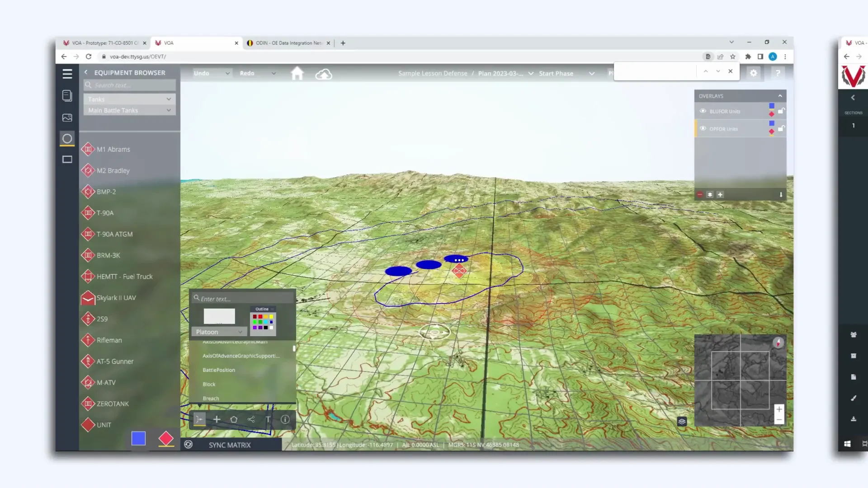Click the share icon in the drawing toolbar
868x488 pixels.
(251, 419)
